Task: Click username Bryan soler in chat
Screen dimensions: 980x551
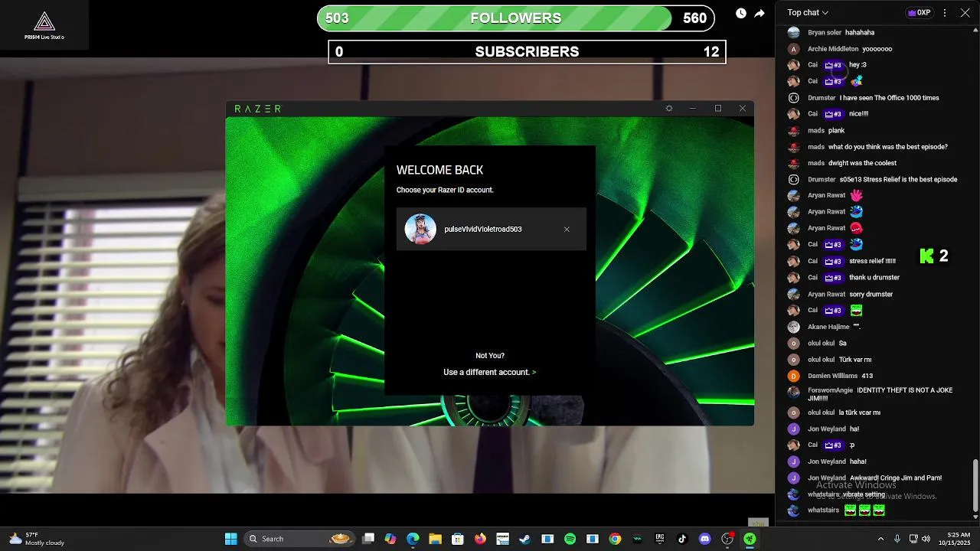Action: point(825,33)
